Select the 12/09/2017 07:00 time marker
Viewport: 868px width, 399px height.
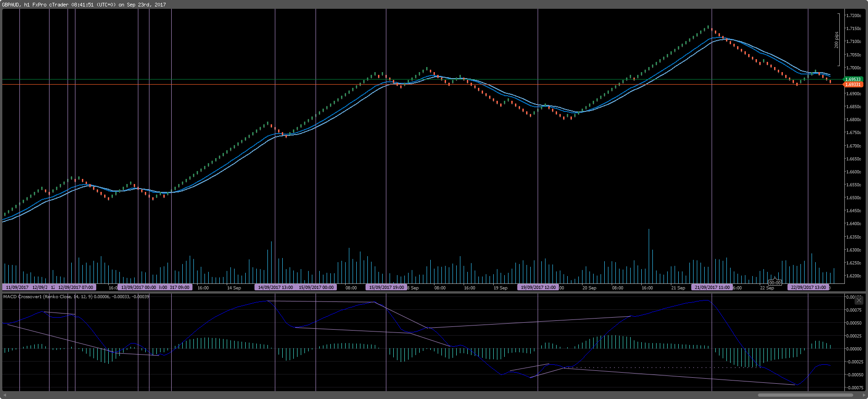tap(75, 288)
